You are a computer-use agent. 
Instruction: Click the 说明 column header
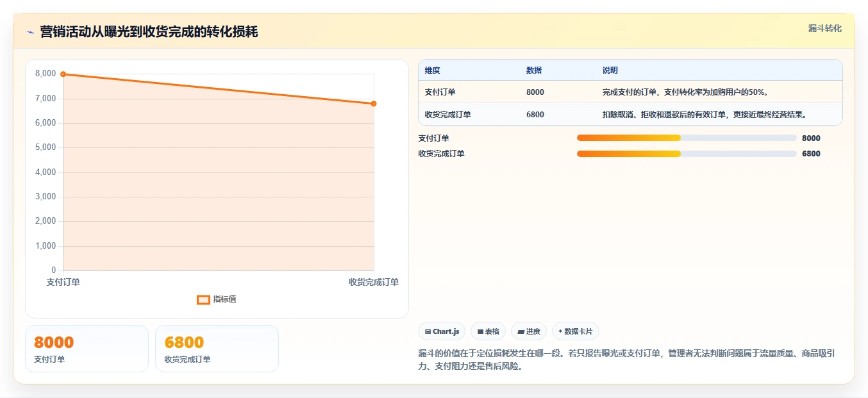[x=610, y=70]
